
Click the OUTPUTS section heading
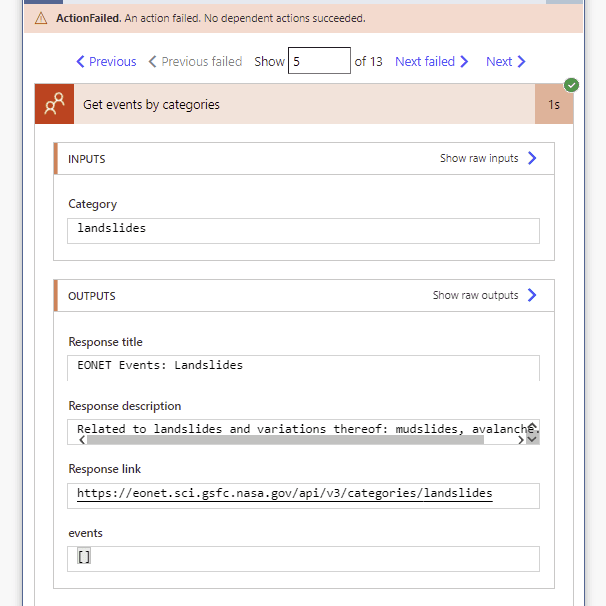[x=92, y=296]
